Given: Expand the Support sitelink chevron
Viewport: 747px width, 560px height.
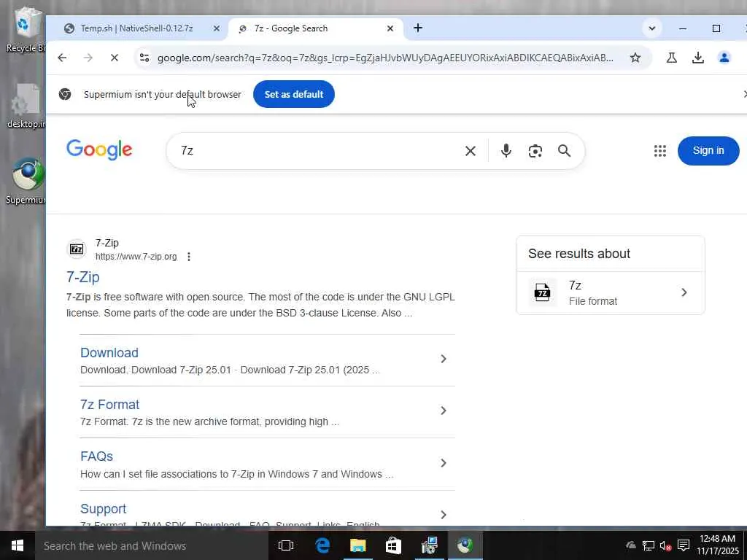Looking at the screenshot, I should pyautogui.click(x=443, y=515).
